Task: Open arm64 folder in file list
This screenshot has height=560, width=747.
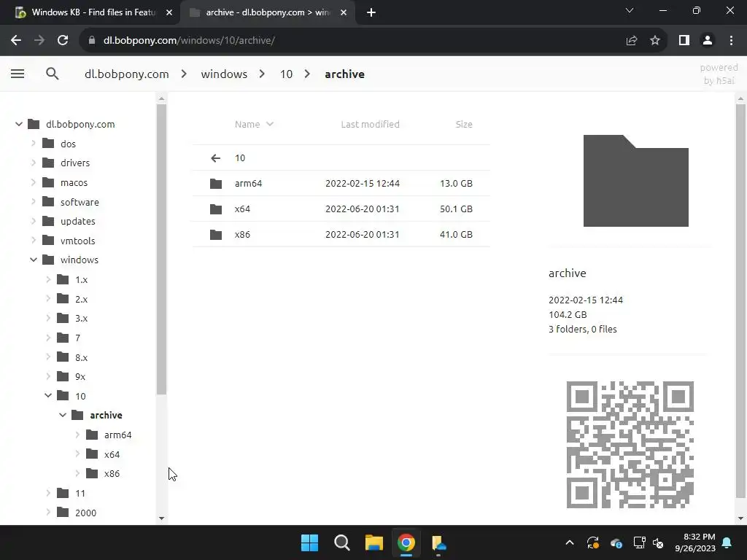Action: 341,183
